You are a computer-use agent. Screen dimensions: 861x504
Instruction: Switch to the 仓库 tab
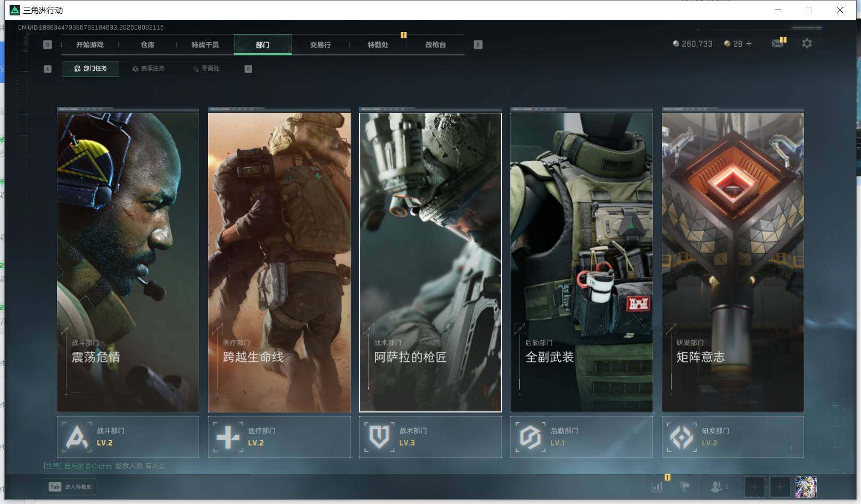pyautogui.click(x=147, y=45)
